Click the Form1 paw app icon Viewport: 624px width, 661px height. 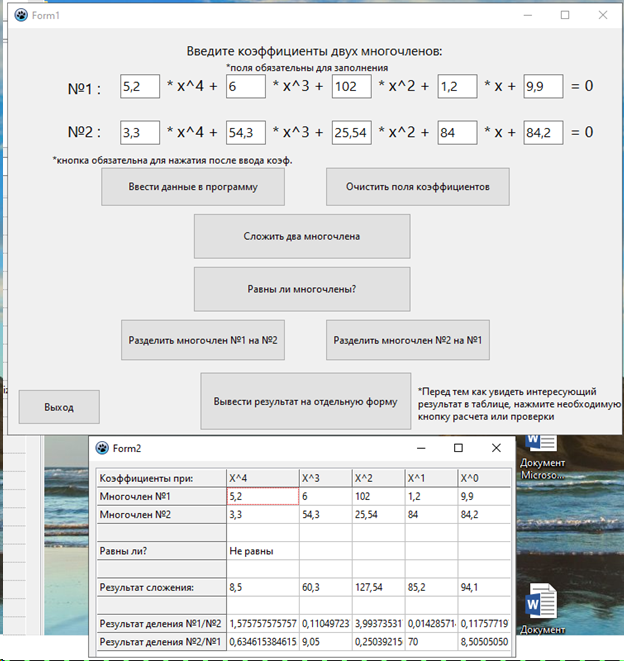tap(21, 15)
